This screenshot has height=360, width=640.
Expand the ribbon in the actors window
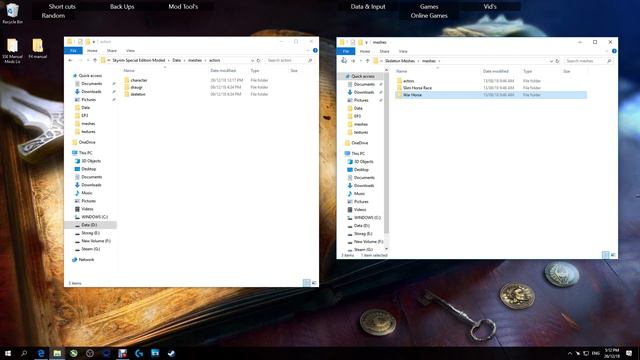(308, 51)
